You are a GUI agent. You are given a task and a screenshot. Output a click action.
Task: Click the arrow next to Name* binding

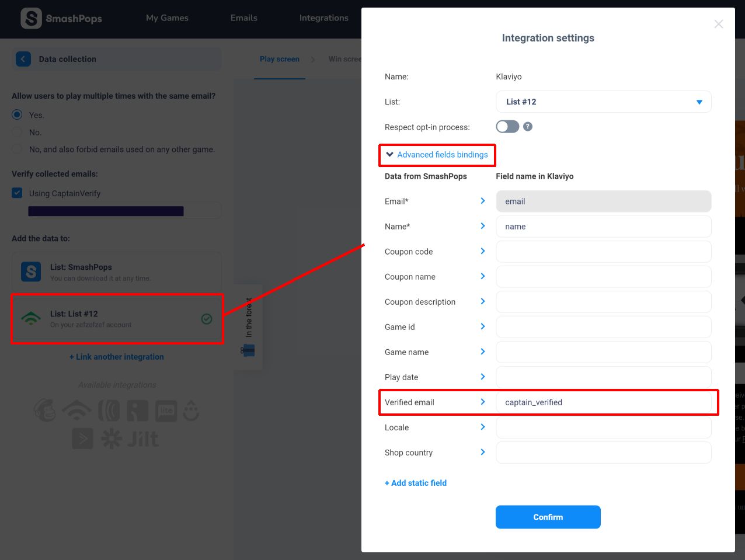pyautogui.click(x=483, y=226)
